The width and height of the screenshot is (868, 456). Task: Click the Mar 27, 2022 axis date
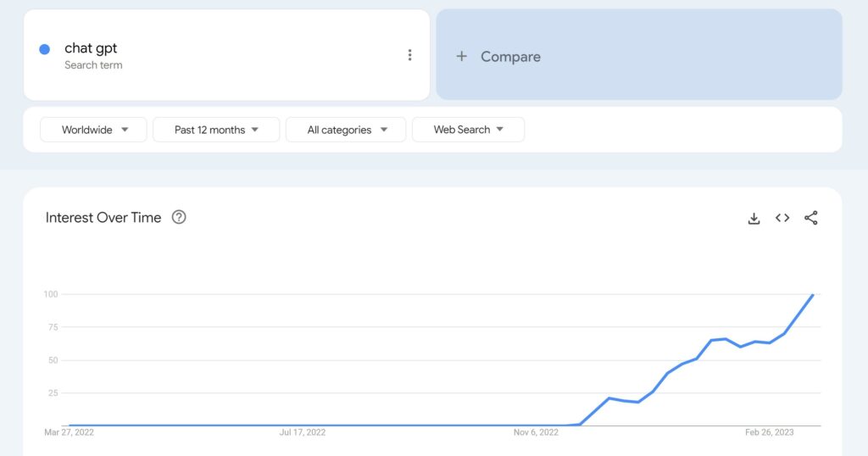click(x=70, y=432)
